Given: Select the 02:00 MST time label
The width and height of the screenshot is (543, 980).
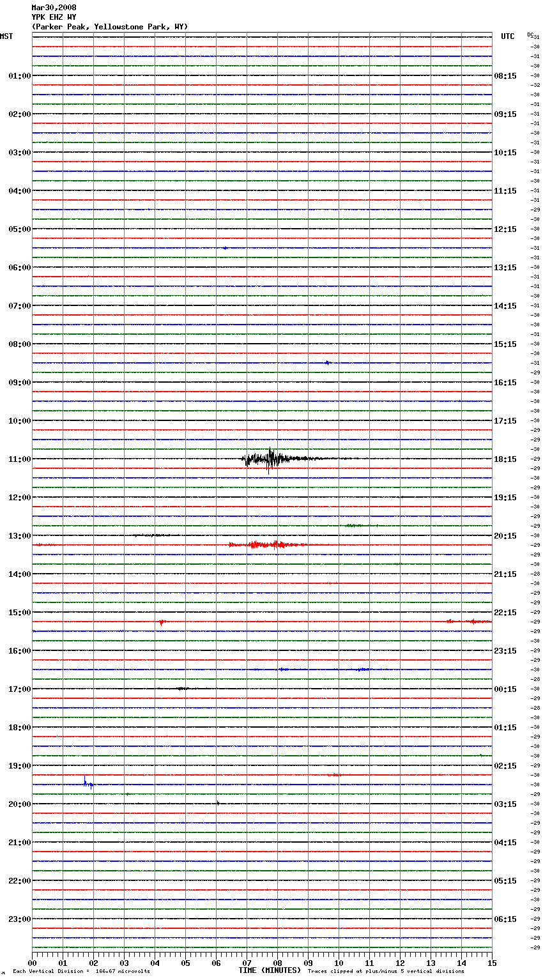Looking at the screenshot, I should tap(19, 114).
